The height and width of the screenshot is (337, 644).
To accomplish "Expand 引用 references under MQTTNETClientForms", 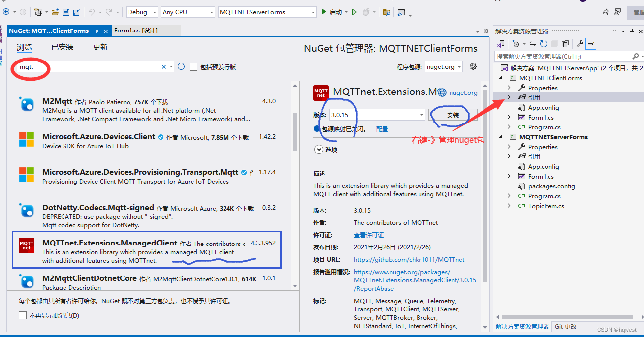I will pos(509,97).
